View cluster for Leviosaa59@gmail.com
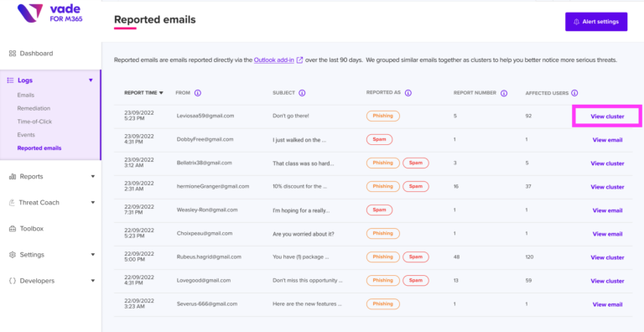 click(607, 117)
